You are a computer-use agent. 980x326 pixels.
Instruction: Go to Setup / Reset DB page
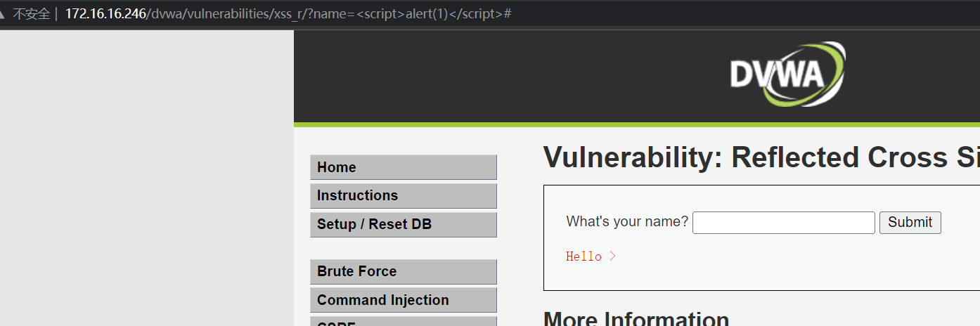point(404,224)
